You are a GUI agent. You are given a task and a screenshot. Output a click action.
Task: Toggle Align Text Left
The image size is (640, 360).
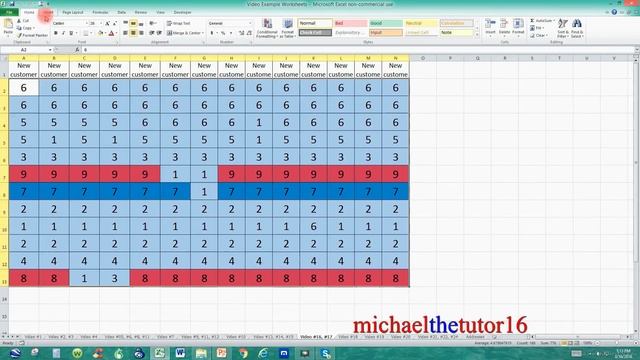pyautogui.click(x=126, y=33)
